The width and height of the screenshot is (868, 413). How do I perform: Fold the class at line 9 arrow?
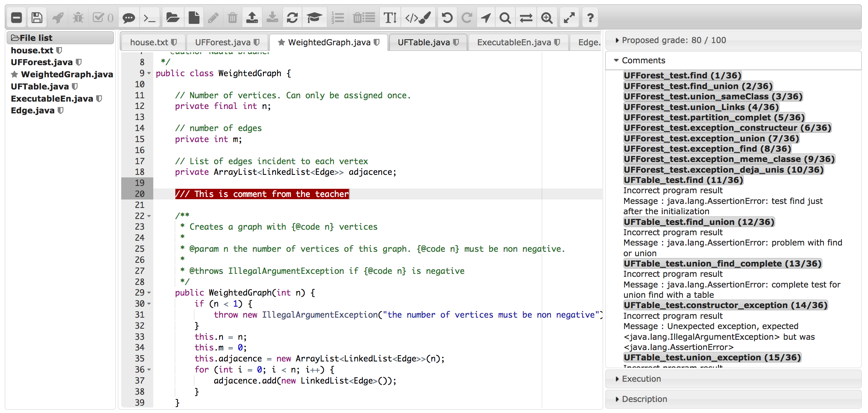pyautogui.click(x=149, y=73)
